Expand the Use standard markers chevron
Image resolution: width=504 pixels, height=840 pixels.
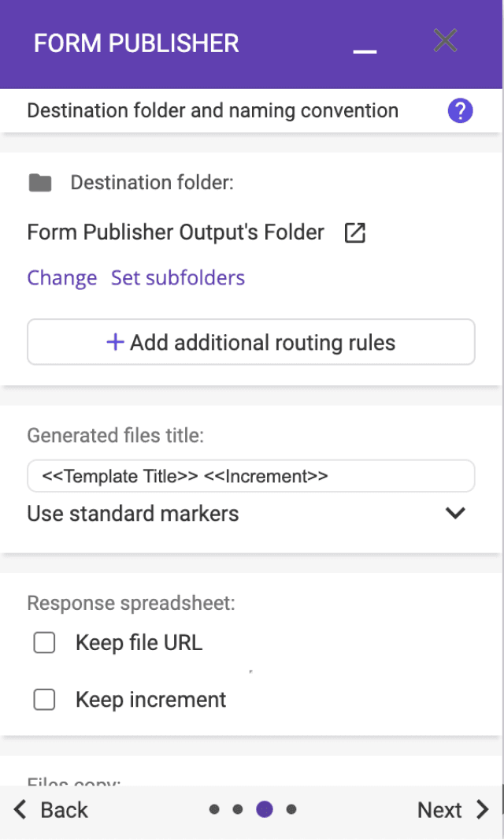[455, 513]
